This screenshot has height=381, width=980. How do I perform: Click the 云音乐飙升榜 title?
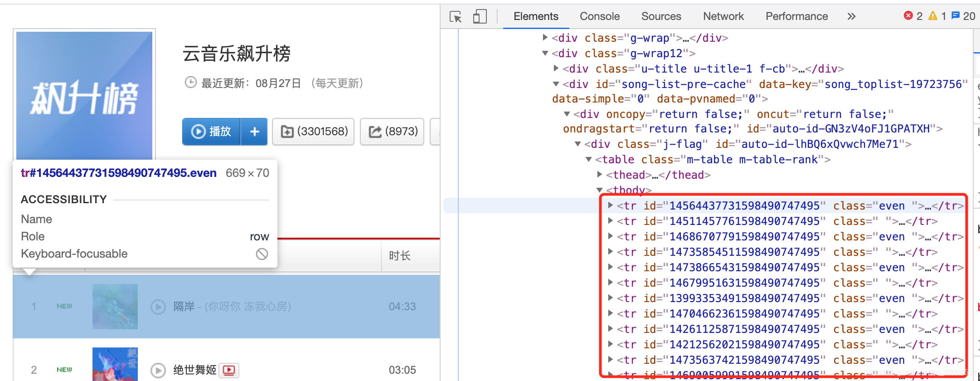click(236, 54)
